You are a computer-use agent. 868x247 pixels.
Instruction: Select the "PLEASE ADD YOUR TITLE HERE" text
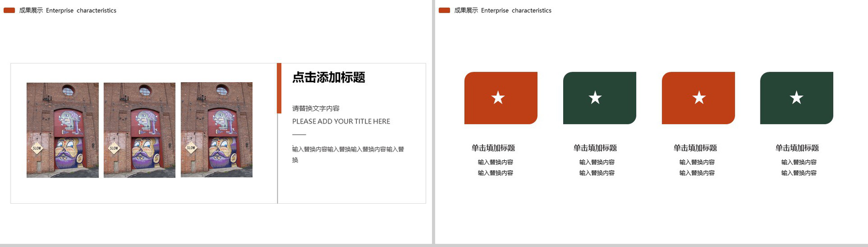tap(341, 121)
